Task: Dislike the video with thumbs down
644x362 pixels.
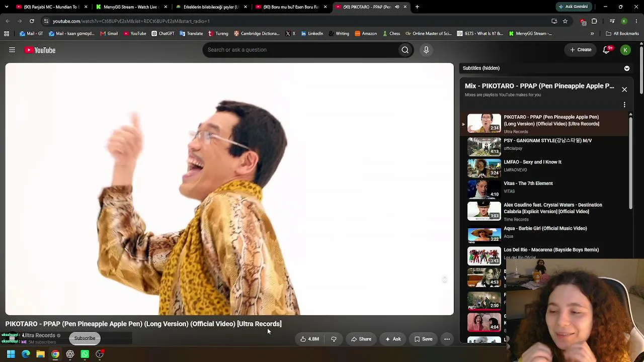Action: pyautogui.click(x=334, y=339)
